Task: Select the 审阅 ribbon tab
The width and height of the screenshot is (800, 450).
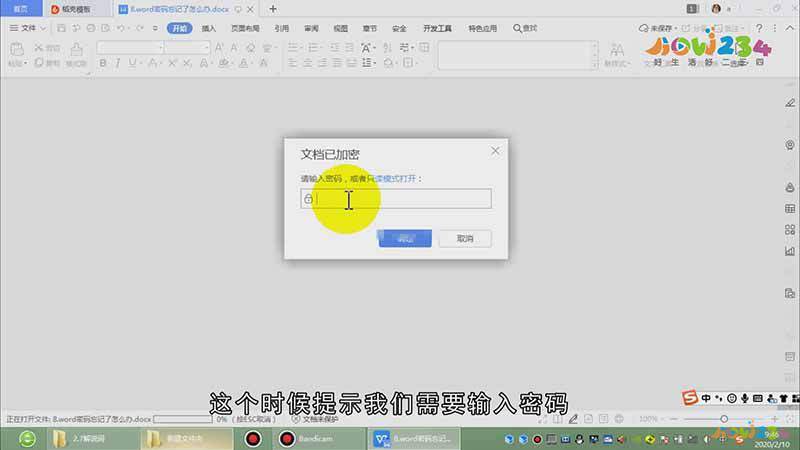Action: 311,29
